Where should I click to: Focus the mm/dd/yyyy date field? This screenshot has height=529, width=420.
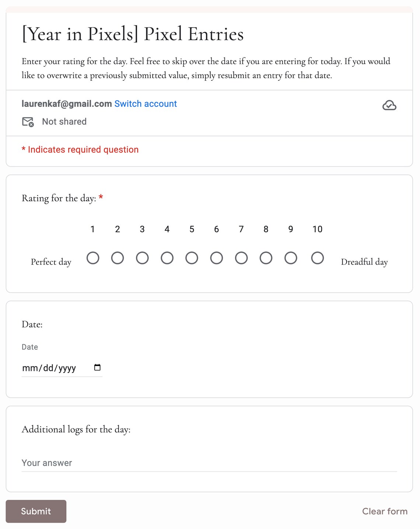(62, 368)
